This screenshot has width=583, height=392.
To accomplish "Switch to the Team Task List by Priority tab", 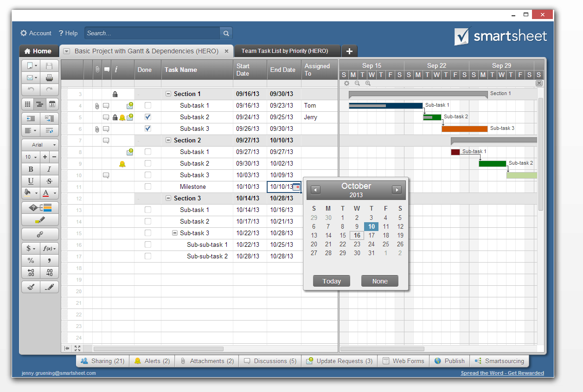I will click(287, 51).
